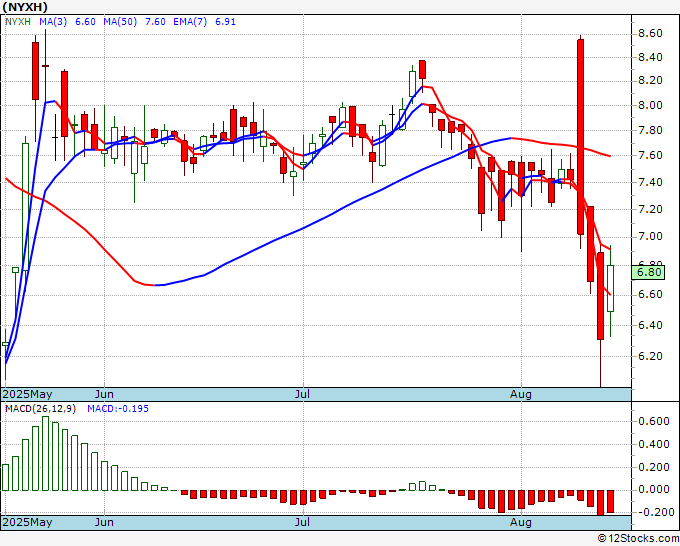Image resolution: width=680 pixels, height=546 pixels.
Task: Click the 6.20 price axis label
Action: (650, 356)
